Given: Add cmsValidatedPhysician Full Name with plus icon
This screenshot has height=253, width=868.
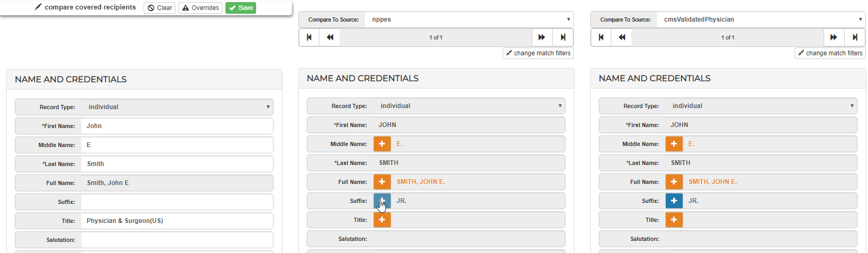Looking at the screenshot, I should pyautogui.click(x=674, y=182).
